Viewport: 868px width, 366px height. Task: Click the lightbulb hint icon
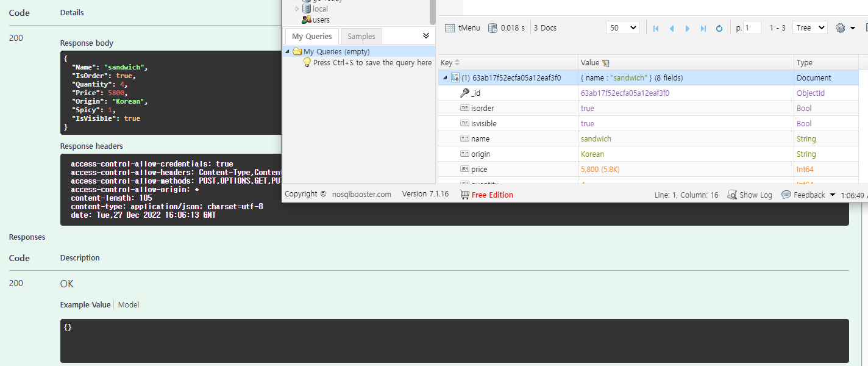pyautogui.click(x=307, y=62)
